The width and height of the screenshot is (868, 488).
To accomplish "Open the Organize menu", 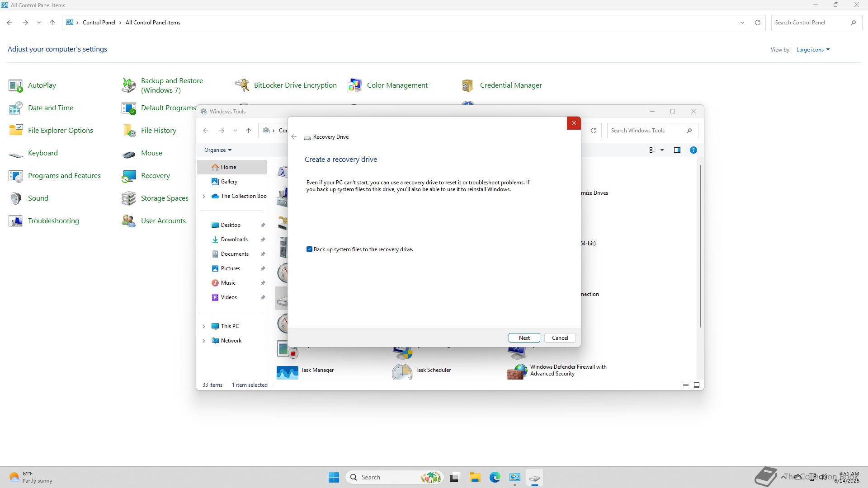I will click(x=217, y=150).
